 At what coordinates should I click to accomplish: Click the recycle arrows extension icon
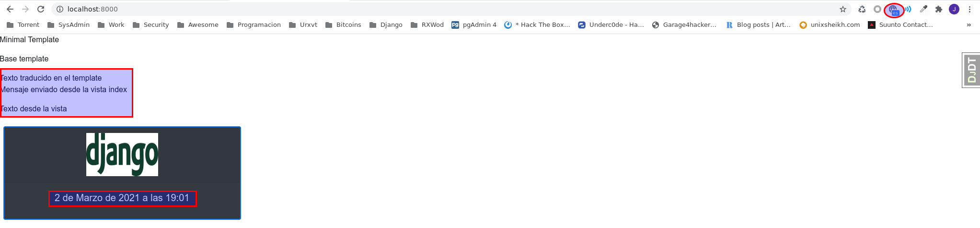[x=862, y=9]
